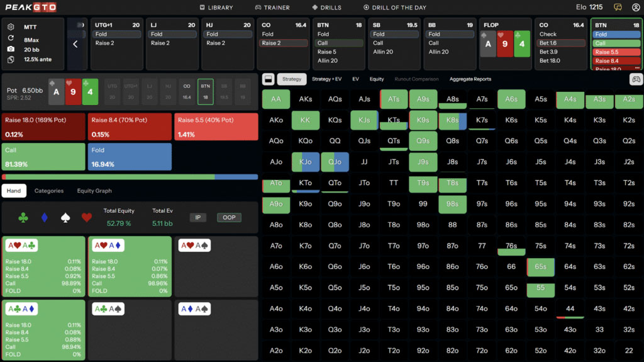Open MTT game type settings

30,27
